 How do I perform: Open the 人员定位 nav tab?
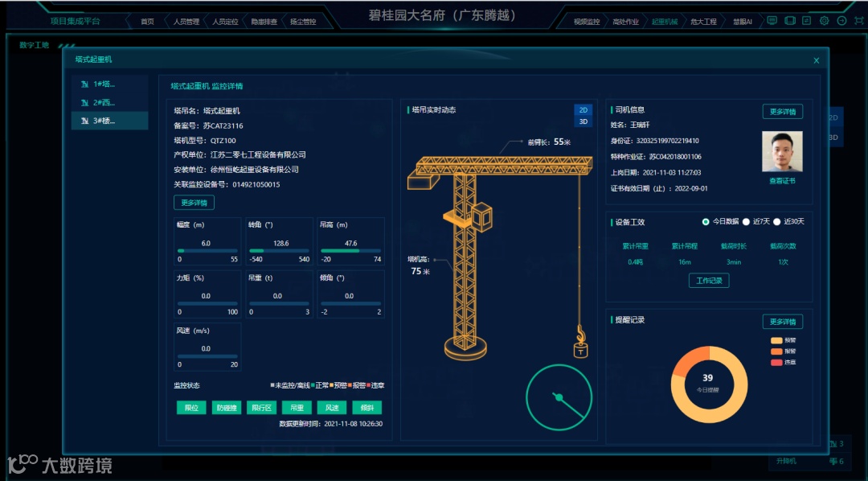click(225, 22)
